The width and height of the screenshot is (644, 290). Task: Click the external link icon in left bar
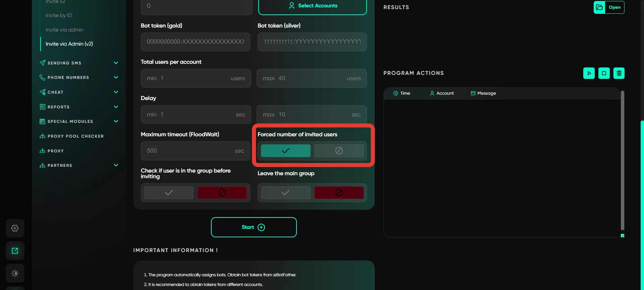pos(15,251)
